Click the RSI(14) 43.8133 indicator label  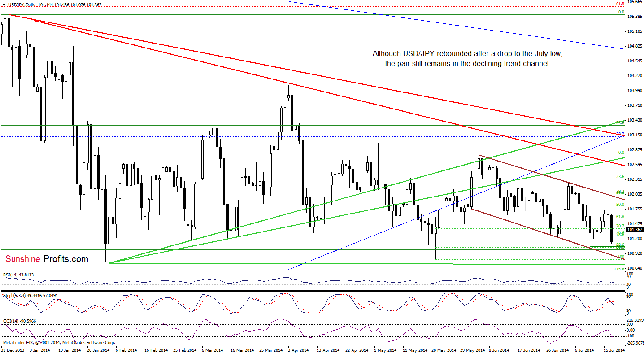click(18, 275)
